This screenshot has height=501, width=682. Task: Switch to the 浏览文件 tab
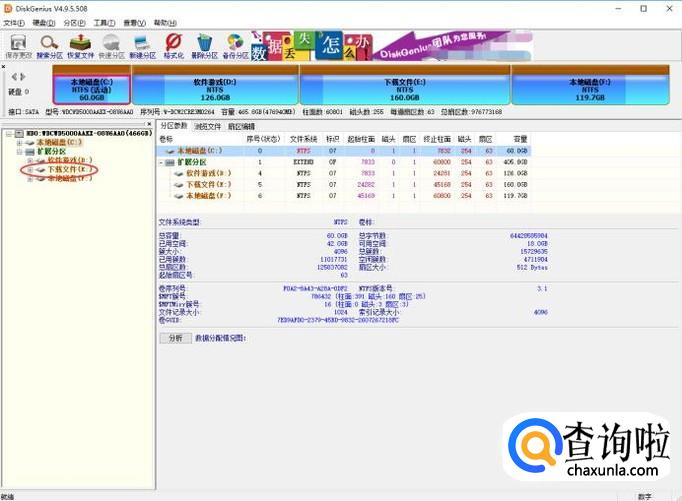pos(207,127)
